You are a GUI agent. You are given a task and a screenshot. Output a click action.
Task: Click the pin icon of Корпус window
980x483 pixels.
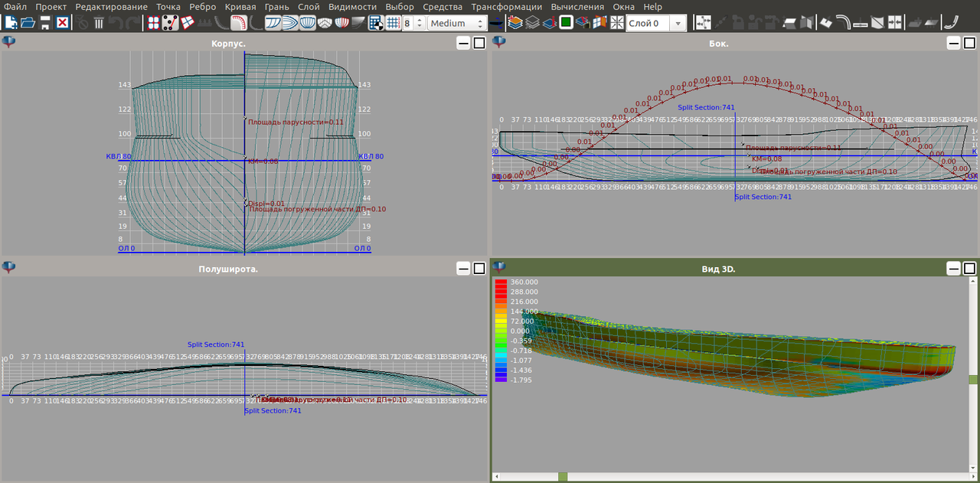(9, 42)
